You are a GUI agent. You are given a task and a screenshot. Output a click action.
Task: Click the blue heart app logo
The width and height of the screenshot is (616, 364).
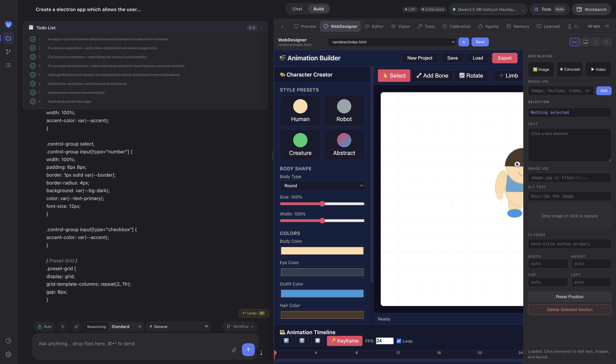pos(8,24)
